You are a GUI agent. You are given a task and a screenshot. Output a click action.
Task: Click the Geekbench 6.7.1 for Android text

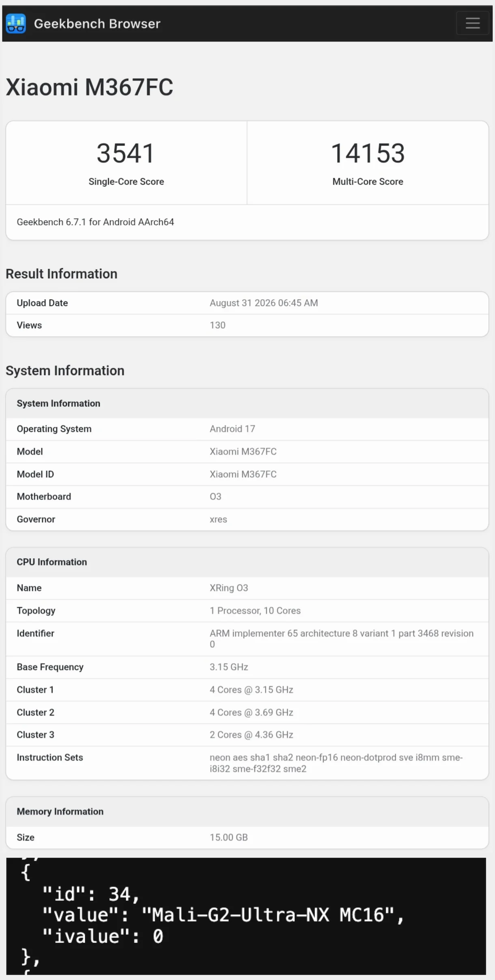tap(95, 222)
